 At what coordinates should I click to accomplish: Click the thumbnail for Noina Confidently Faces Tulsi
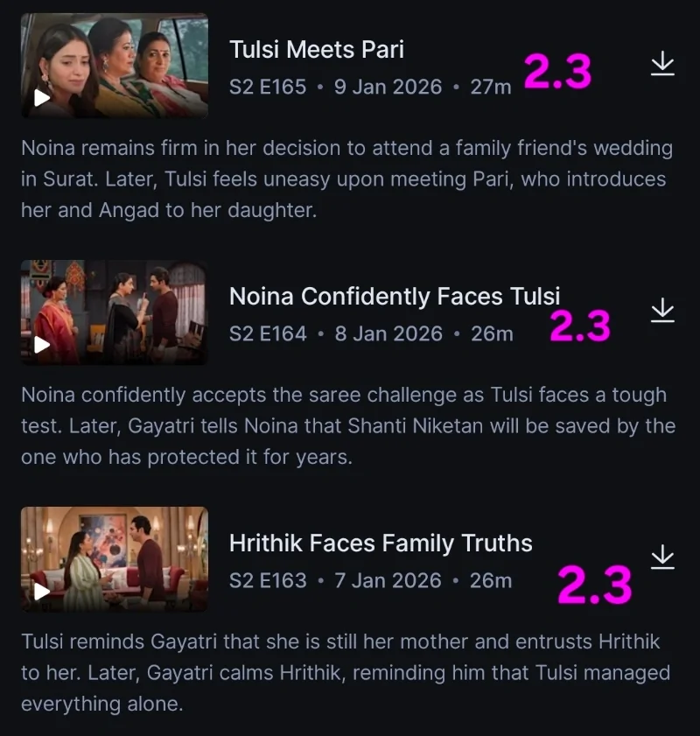[x=114, y=312]
